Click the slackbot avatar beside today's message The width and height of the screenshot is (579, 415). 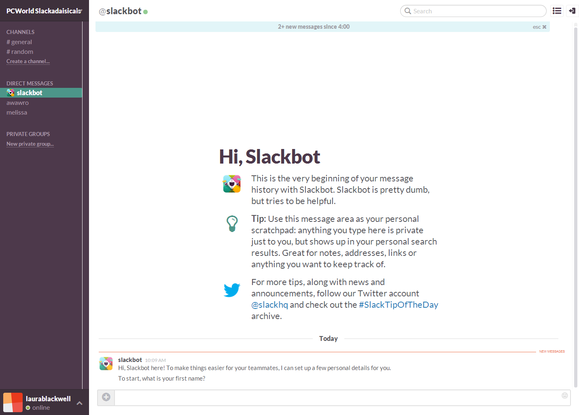[x=106, y=364]
